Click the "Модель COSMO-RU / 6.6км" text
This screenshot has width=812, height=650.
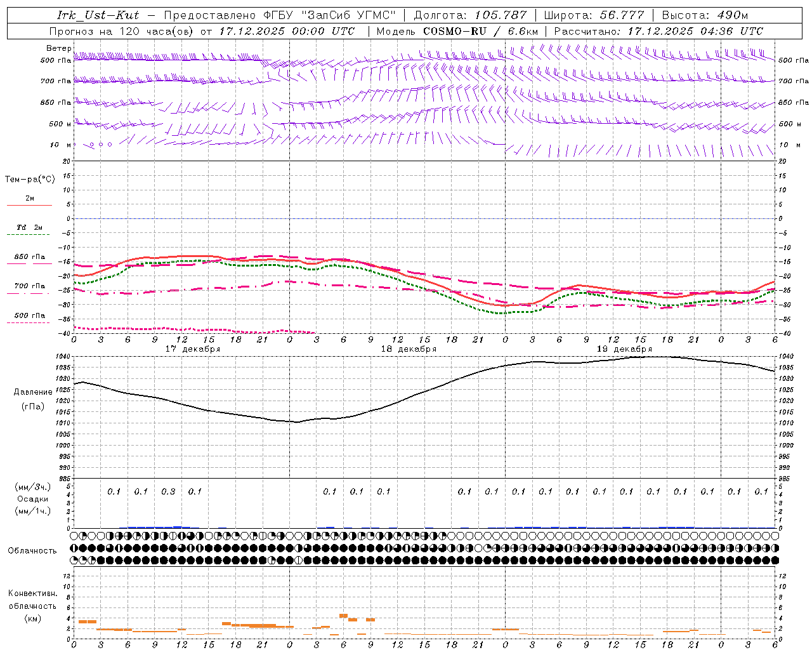[x=457, y=31]
